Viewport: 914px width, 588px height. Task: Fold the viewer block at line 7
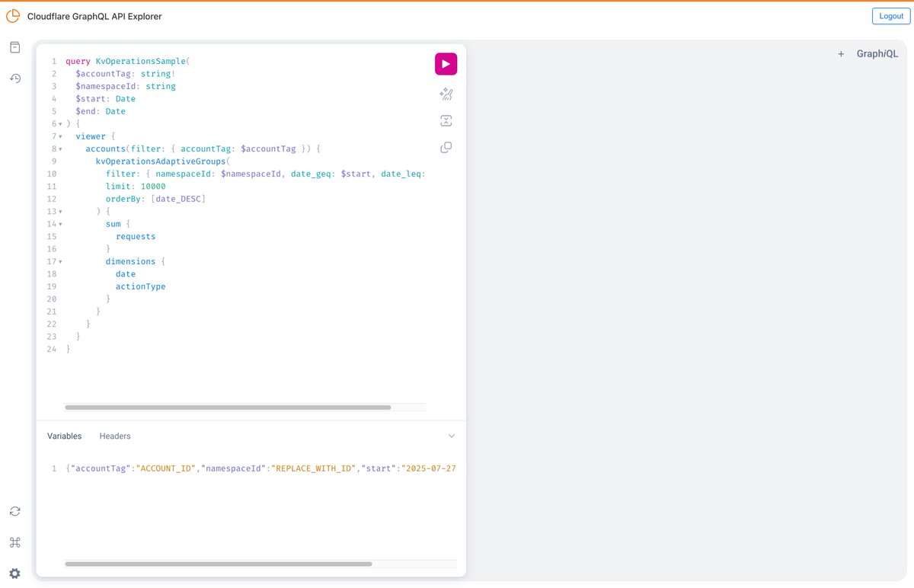60,136
